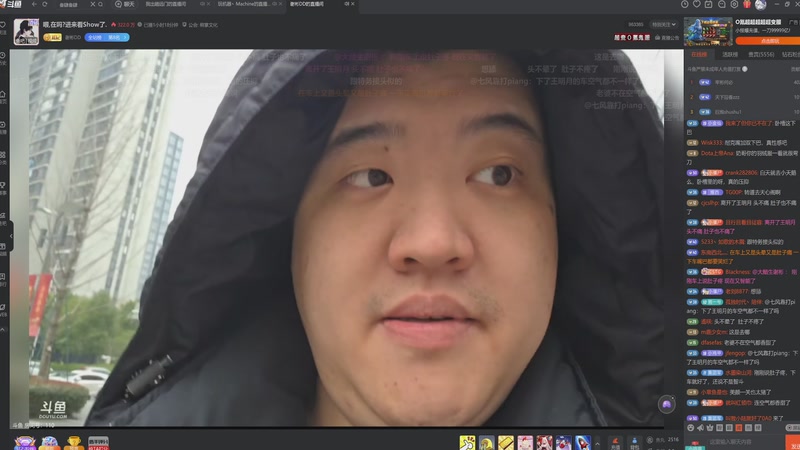Click second activity icon below the video

pos(49,442)
